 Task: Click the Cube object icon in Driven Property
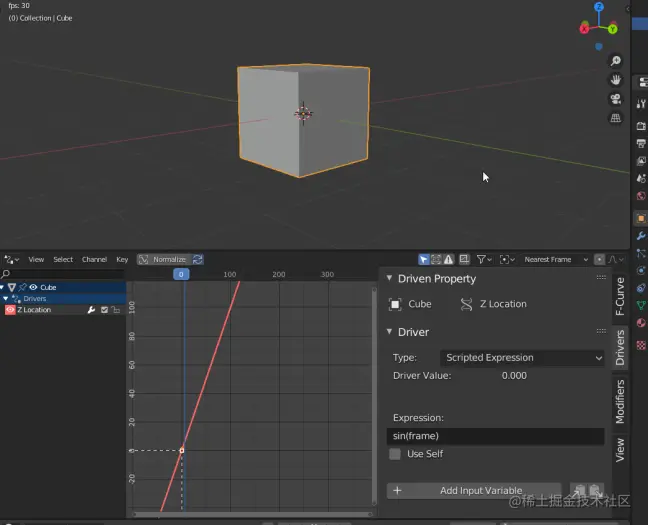[395, 304]
